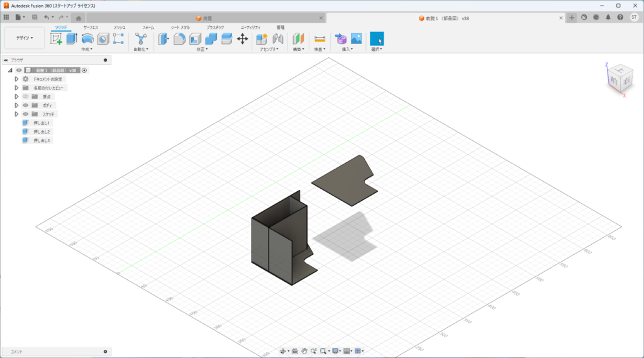The image size is (644, 358).
Task: Select the Pan hand tool
Action: 304,351
